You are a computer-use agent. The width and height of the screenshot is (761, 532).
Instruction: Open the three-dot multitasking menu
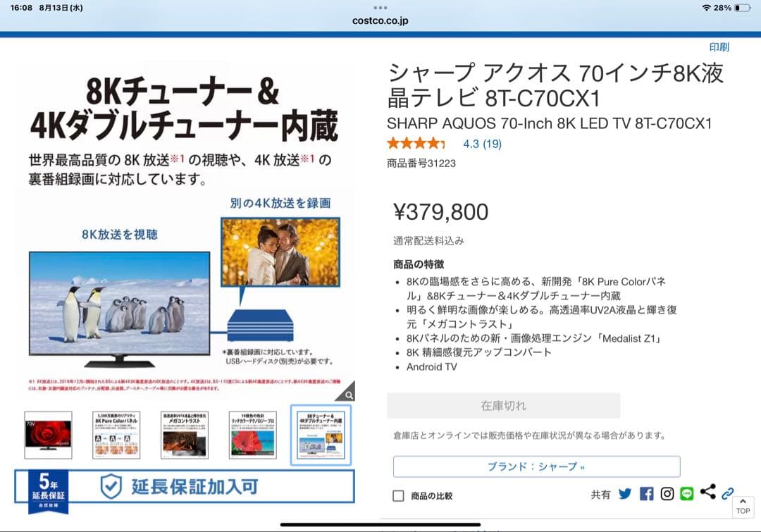point(380,8)
